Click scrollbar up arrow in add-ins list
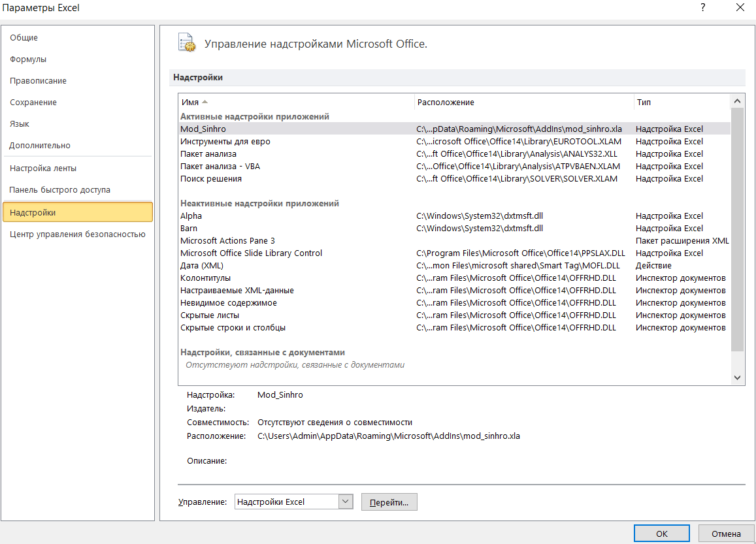This screenshot has height=544, width=756. pos(737,101)
